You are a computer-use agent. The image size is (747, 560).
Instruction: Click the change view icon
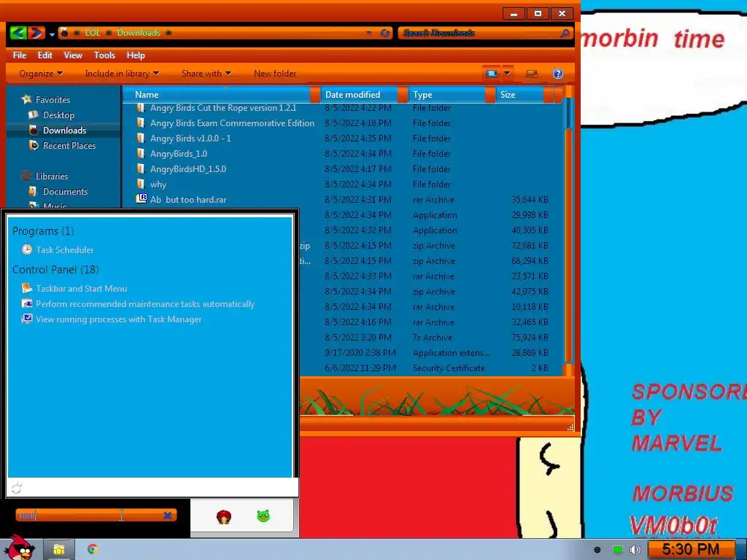tap(491, 74)
